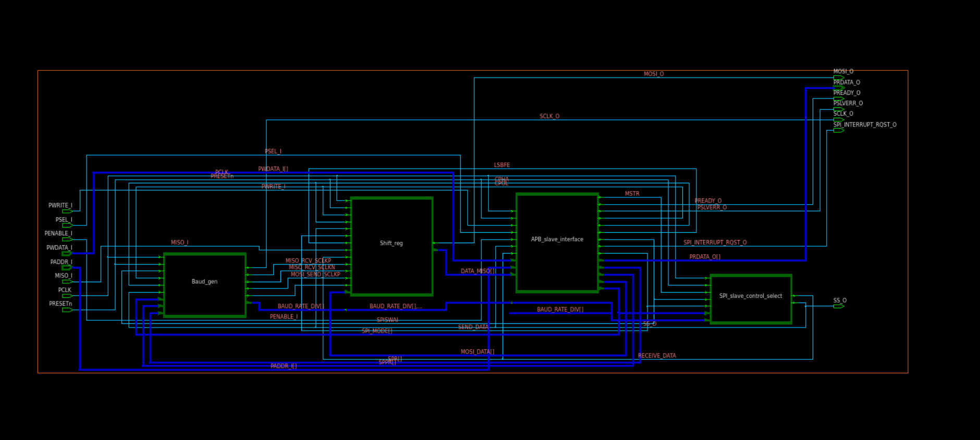Screen dimensions: 980x440
Task: Select the Baud_gen module block
Action: [205, 285]
